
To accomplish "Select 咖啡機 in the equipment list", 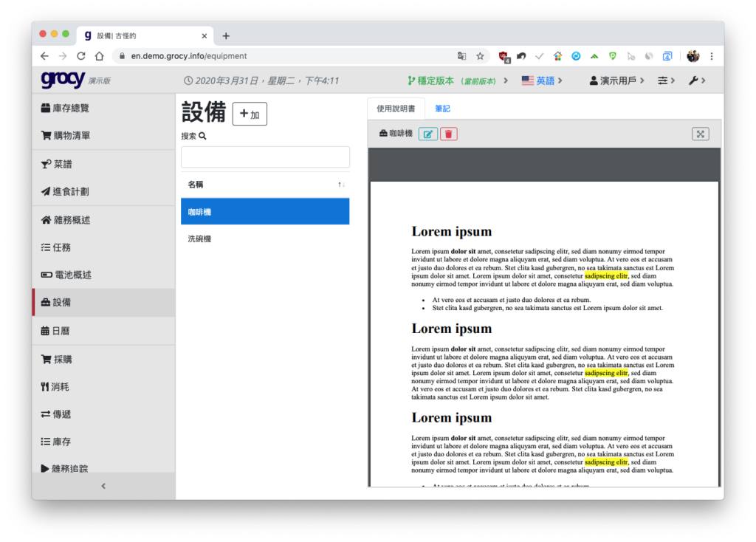I will 265,211.
